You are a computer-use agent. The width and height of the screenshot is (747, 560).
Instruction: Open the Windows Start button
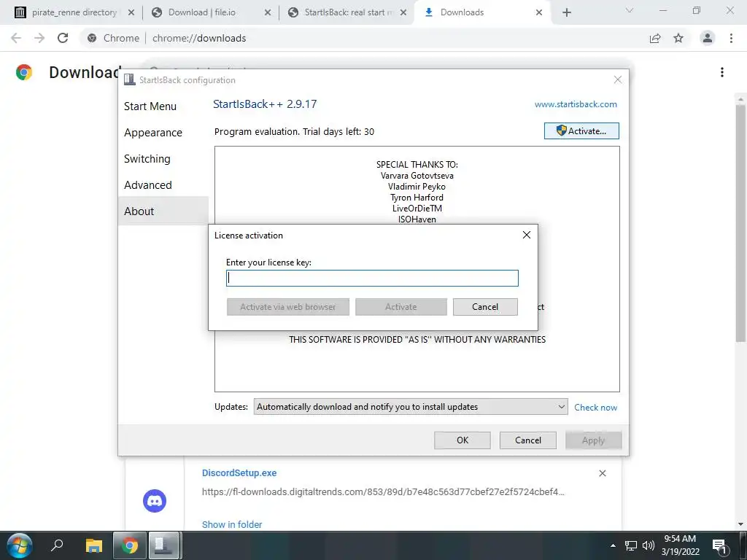[x=20, y=545]
